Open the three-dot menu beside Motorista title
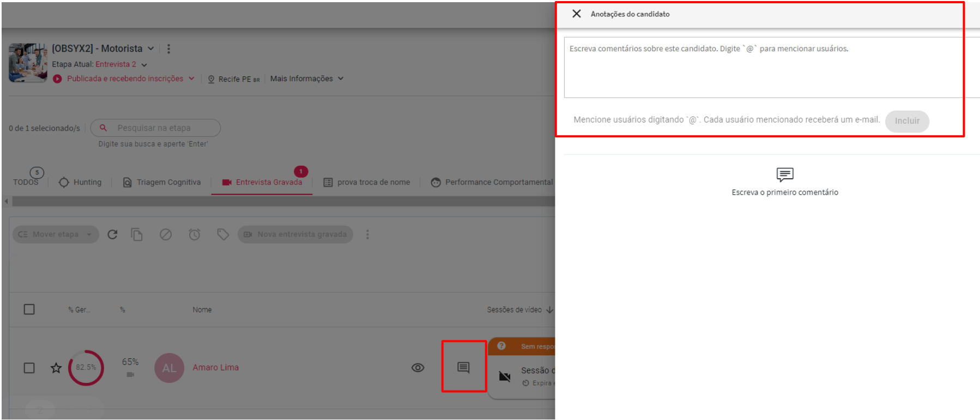The height and width of the screenshot is (420, 980). 168,49
